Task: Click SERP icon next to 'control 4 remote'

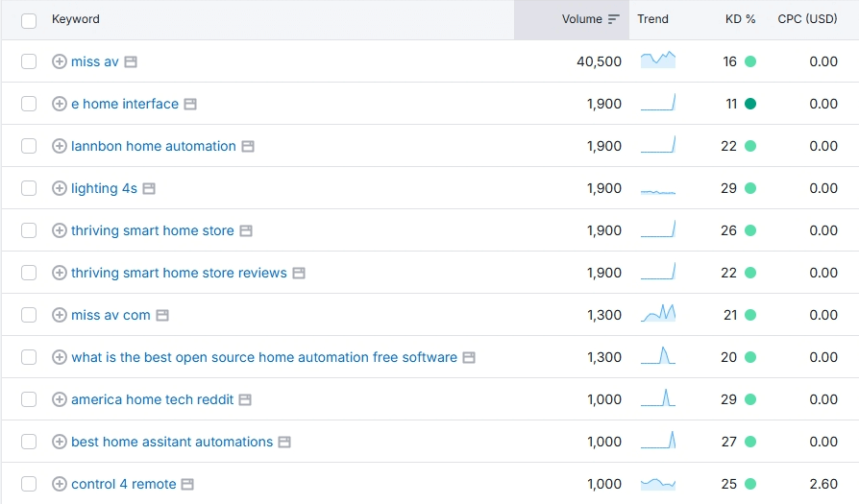Action: tap(188, 484)
